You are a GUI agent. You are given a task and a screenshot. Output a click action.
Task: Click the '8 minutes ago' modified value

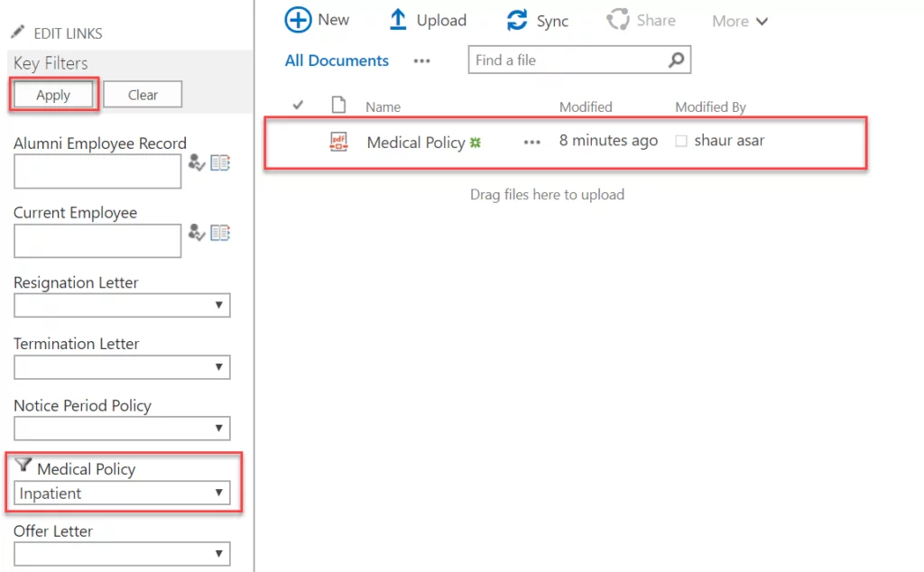[x=608, y=140]
